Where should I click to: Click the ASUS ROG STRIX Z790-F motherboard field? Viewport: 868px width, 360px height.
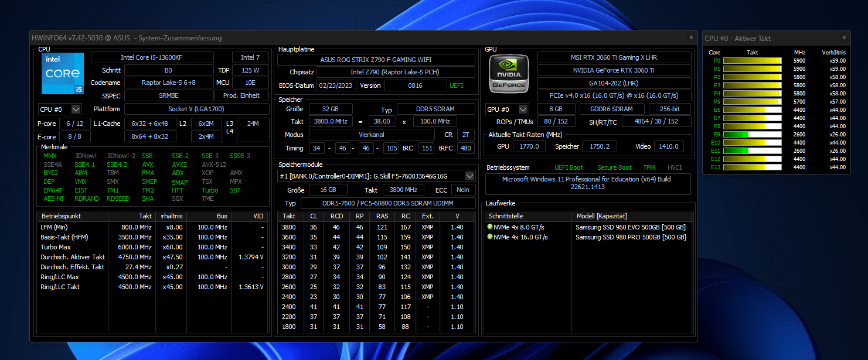point(376,60)
